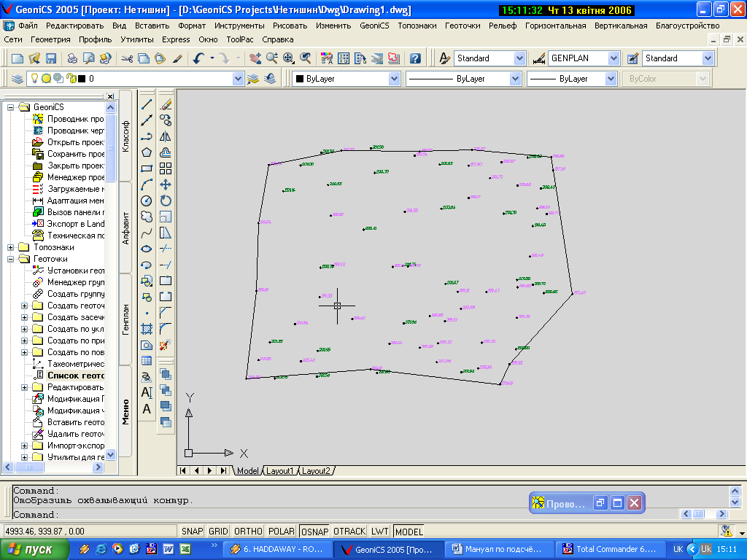
Task: Click the Save diskette icon
Action: (51, 58)
